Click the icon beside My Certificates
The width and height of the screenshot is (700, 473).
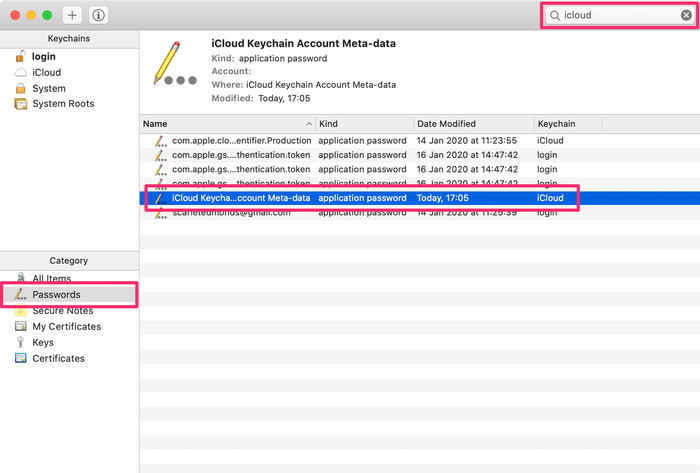pyautogui.click(x=21, y=326)
